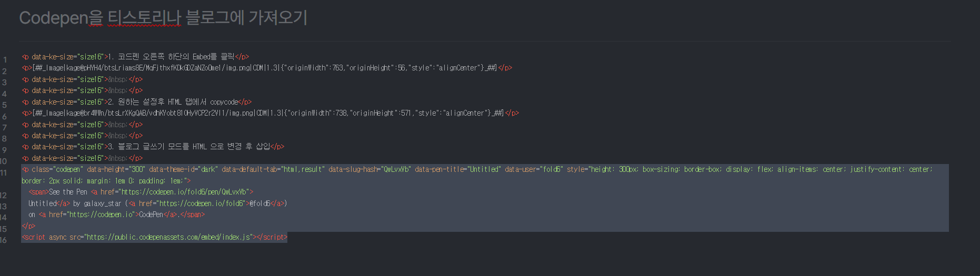Click the line '3. 블로그 글쓰기 모드를 HTML 으로 변경 후 삽입'
This screenshot has width=980, height=276.
153,147
